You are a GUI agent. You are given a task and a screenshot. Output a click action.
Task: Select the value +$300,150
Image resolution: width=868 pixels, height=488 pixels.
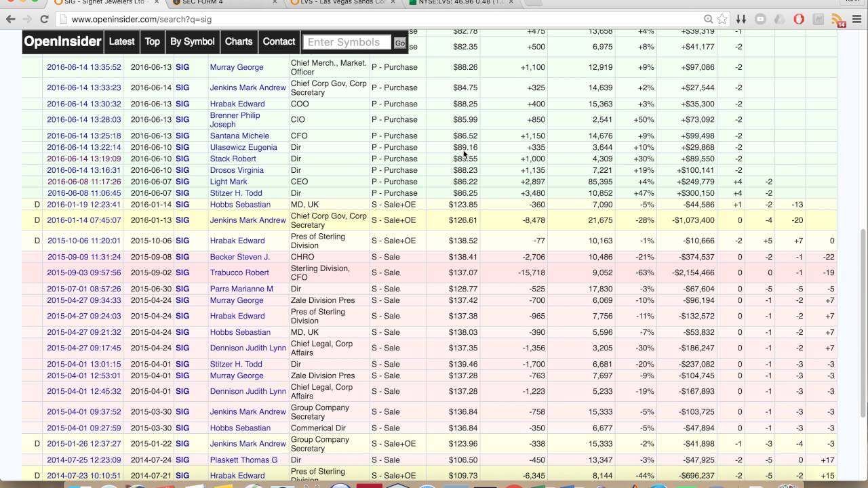click(696, 193)
